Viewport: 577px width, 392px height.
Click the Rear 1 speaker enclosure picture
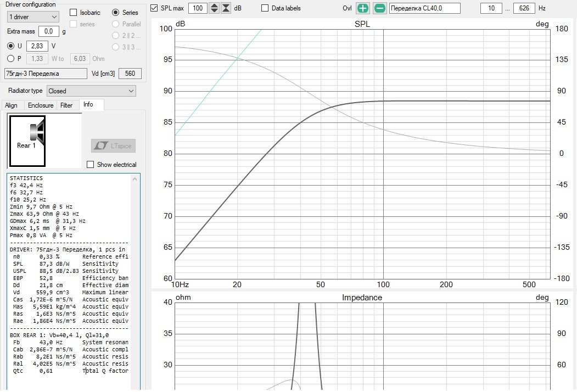tap(27, 141)
